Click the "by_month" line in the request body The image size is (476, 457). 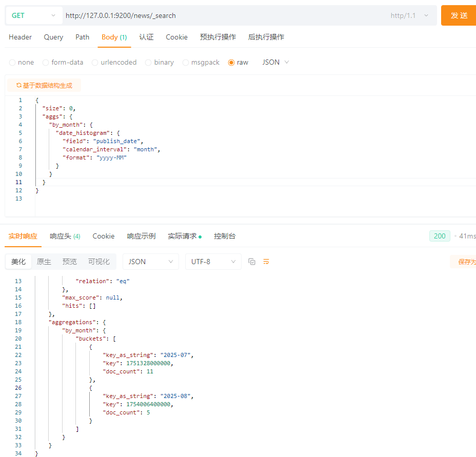(71, 125)
